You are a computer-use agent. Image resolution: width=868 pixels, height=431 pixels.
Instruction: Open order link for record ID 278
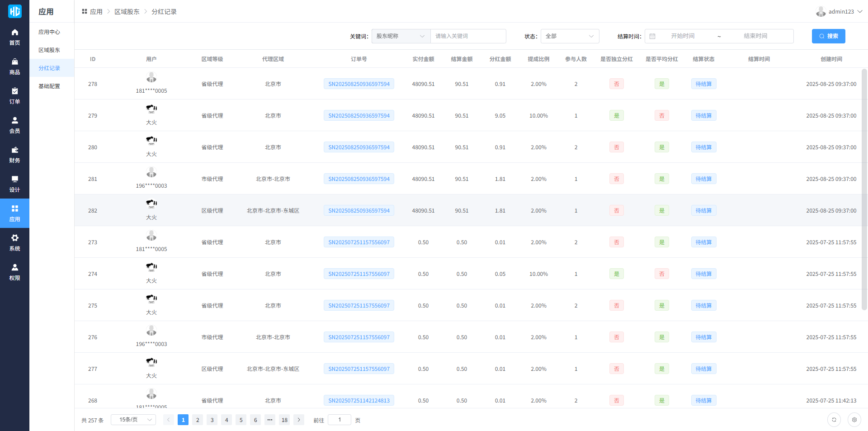point(359,84)
